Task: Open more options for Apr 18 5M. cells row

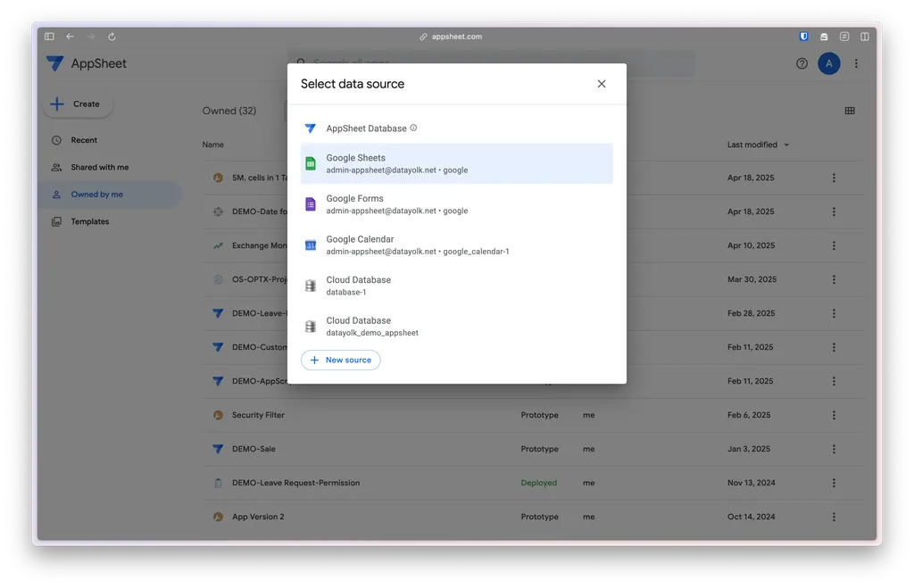Action: 834,178
